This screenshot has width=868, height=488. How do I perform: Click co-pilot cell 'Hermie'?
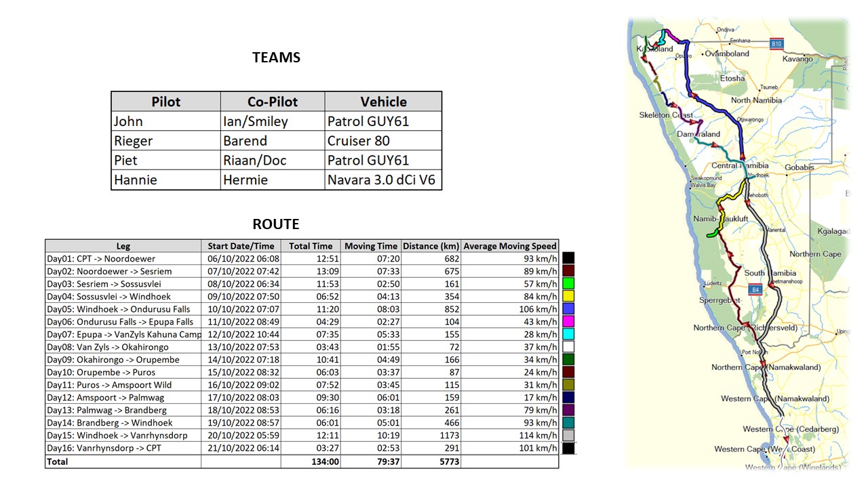(273, 180)
